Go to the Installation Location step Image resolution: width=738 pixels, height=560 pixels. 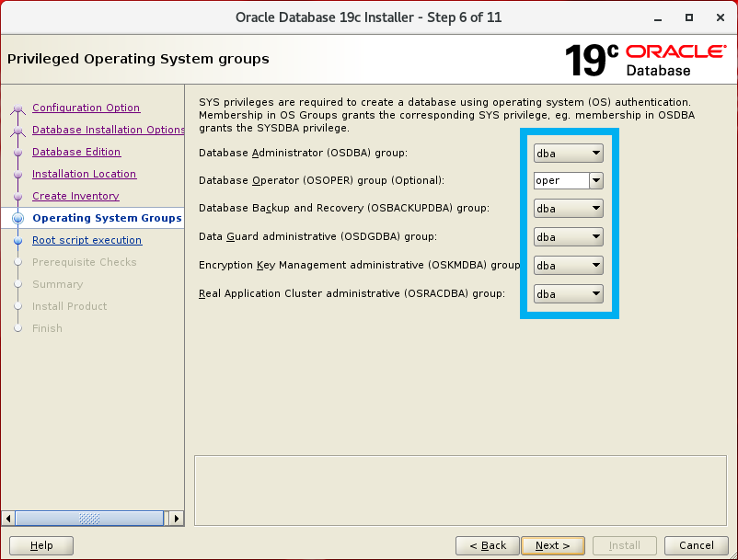pos(85,174)
